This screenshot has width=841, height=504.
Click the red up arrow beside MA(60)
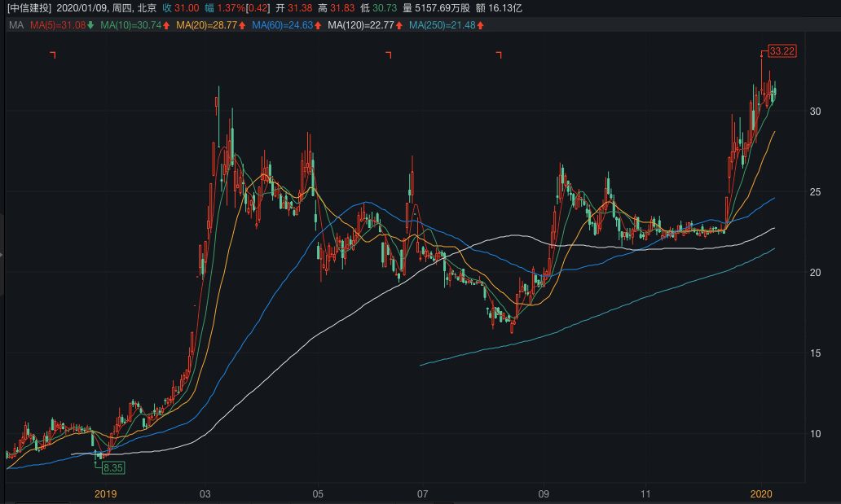coord(318,25)
